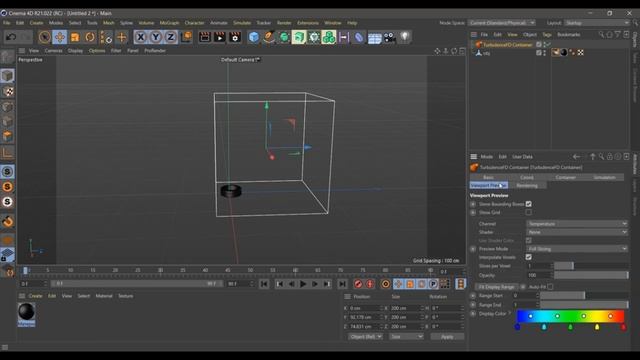Image resolution: width=640 pixels, height=360 pixels.
Task: Open the MoGraph cloner icon
Action: point(329,37)
